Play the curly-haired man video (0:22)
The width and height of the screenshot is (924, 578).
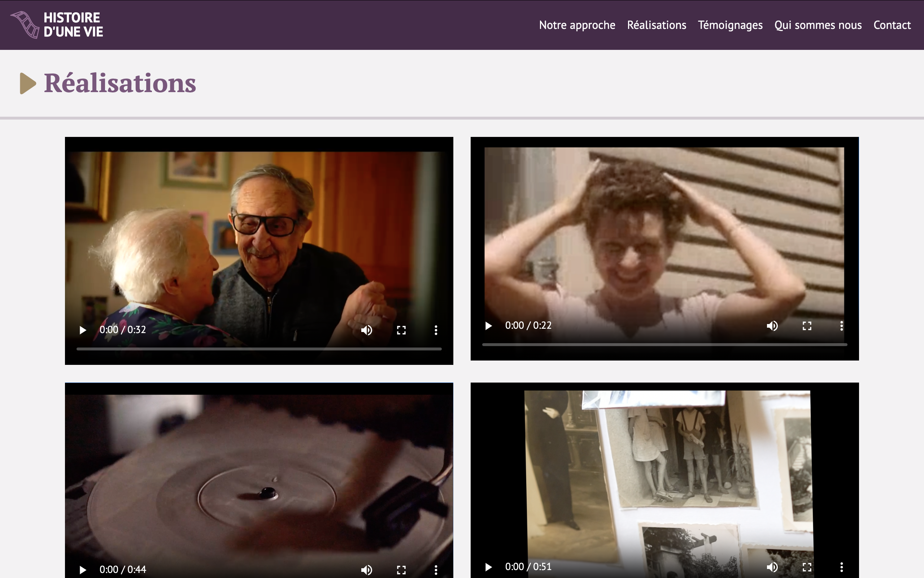488,326
